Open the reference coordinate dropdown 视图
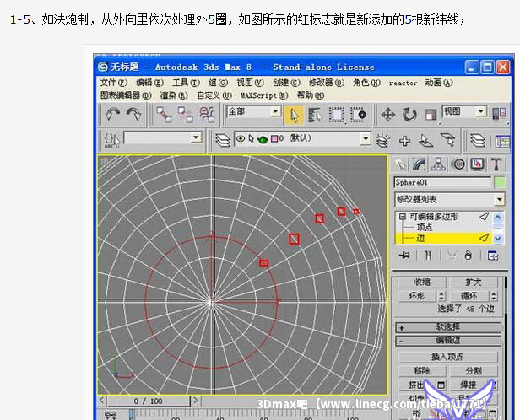This screenshot has height=420, width=520. coord(464,111)
